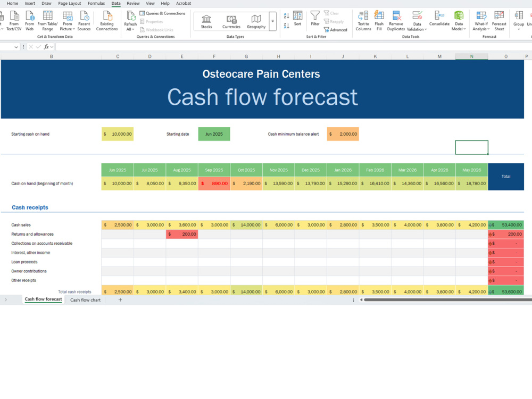Click the sheet tab scroll arrow
This screenshot has height=399, width=532.
[x=6, y=300]
